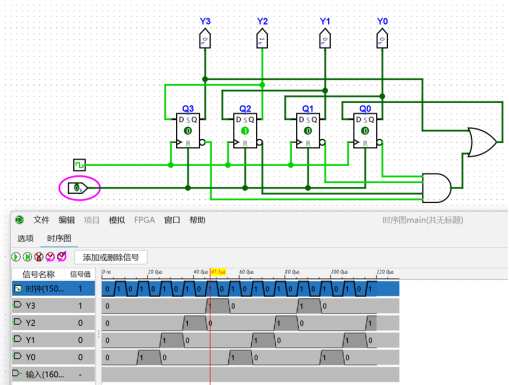The width and height of the screenshot is (509, 385).
Task: Open the FPGA menu
Action: 145,220
